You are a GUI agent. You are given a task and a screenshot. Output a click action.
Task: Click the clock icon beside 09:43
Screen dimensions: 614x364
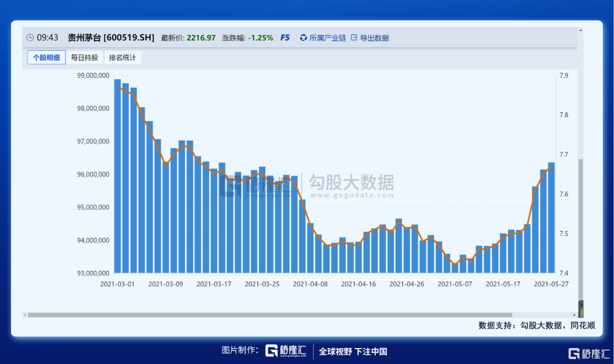[30, 37]
